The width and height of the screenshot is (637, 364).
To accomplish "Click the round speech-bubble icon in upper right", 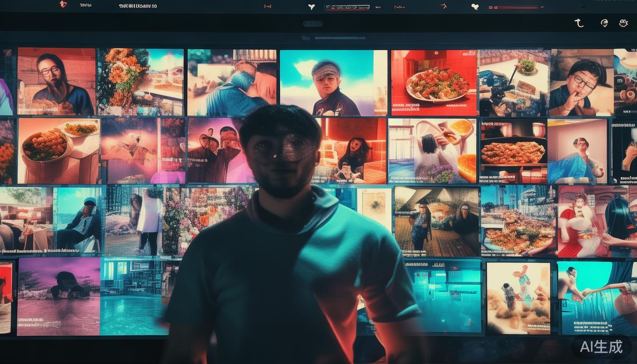I will (x=604, y=23).
